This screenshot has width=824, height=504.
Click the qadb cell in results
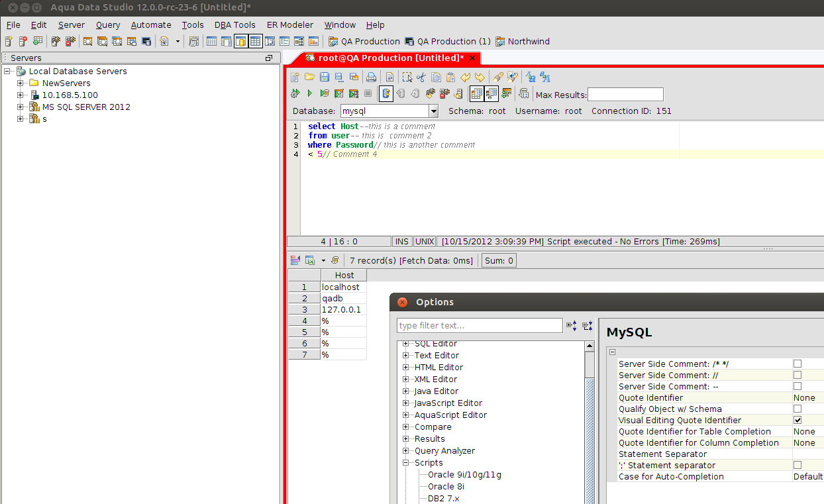coord(344,298)
